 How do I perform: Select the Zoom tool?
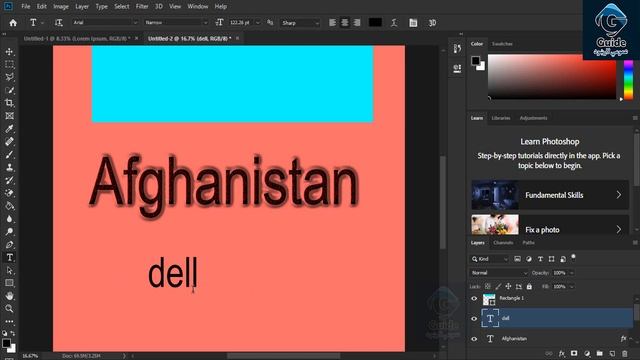pos(9,309)
